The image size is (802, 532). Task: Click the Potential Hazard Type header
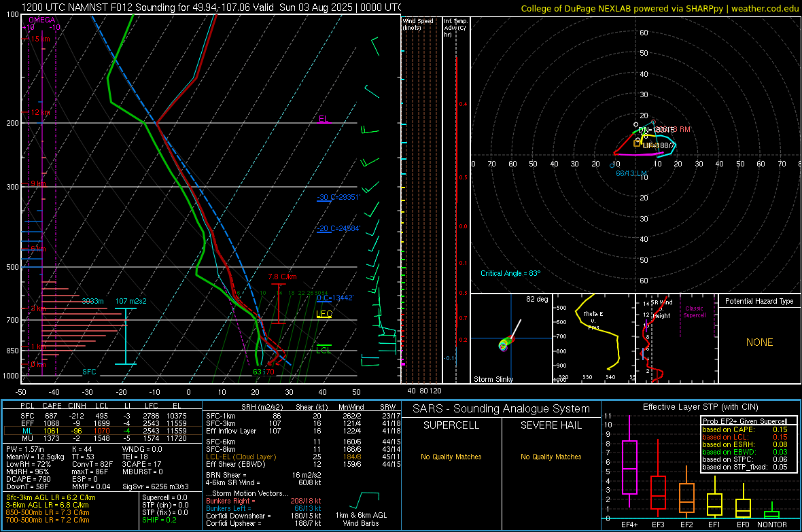[759, 301]
